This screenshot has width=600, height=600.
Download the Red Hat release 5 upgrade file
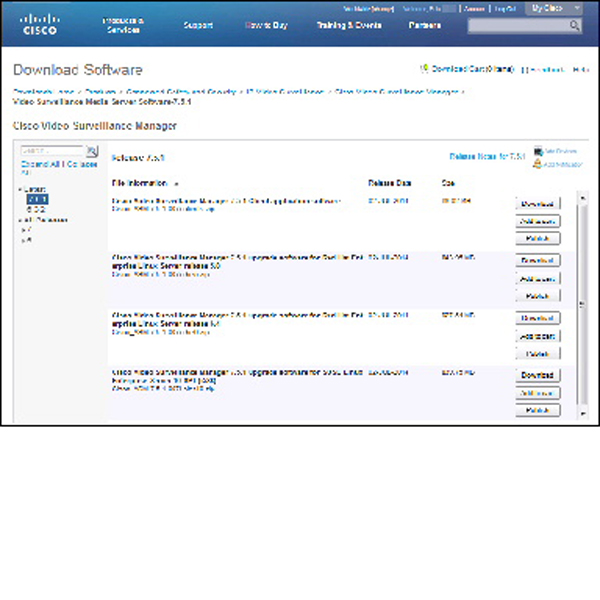[x=538, y=260]
